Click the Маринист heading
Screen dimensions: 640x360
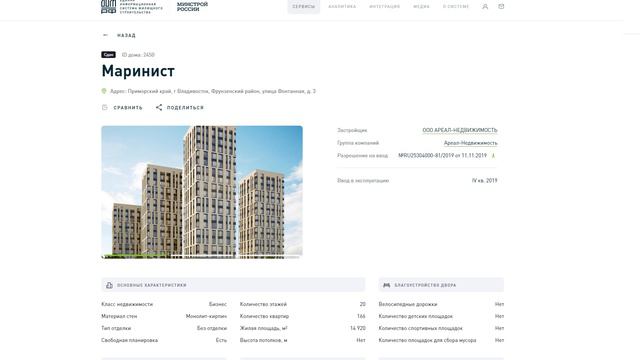coord(138,71)
